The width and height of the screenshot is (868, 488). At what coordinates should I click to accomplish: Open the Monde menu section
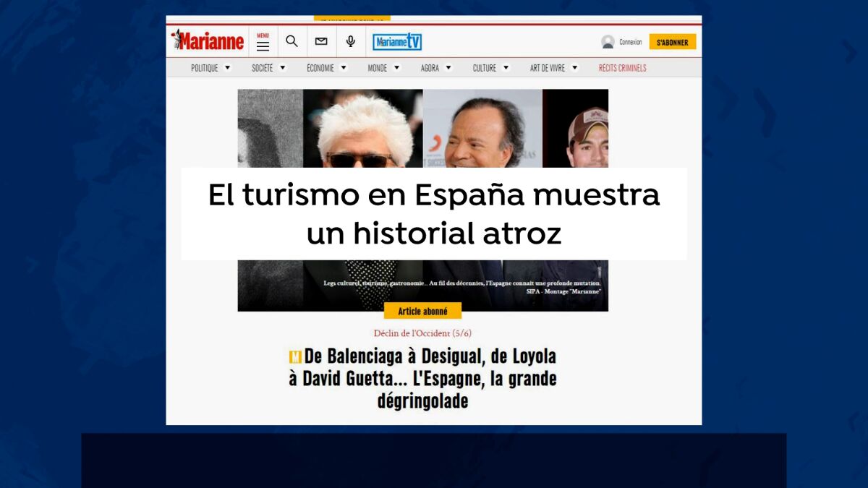pyautogui.click(x=377, y=68)
